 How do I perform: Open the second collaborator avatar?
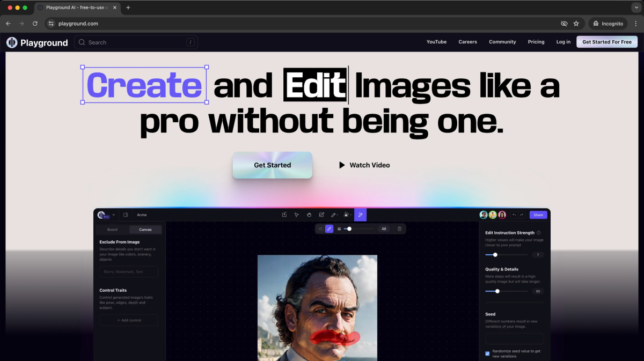[493, 215]
